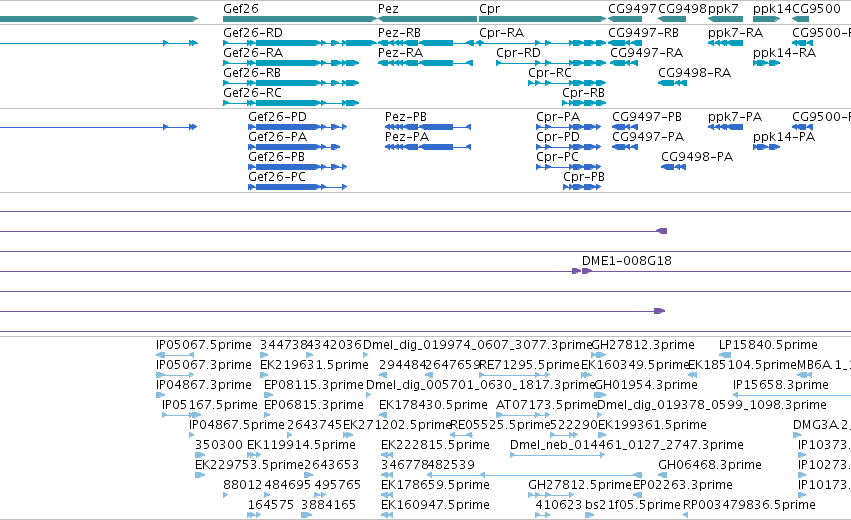The height and width of the screenshot is (520, 851).
Task: Select transcript Gef26-RC
Action: click(252, 93)
